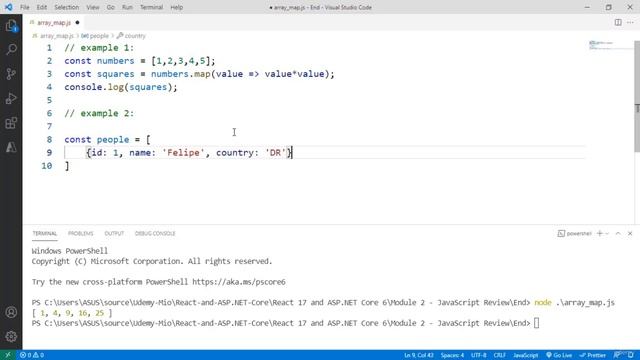Select the powershell terminal label
The image size is (640, 360).
(x=575, y=233)
